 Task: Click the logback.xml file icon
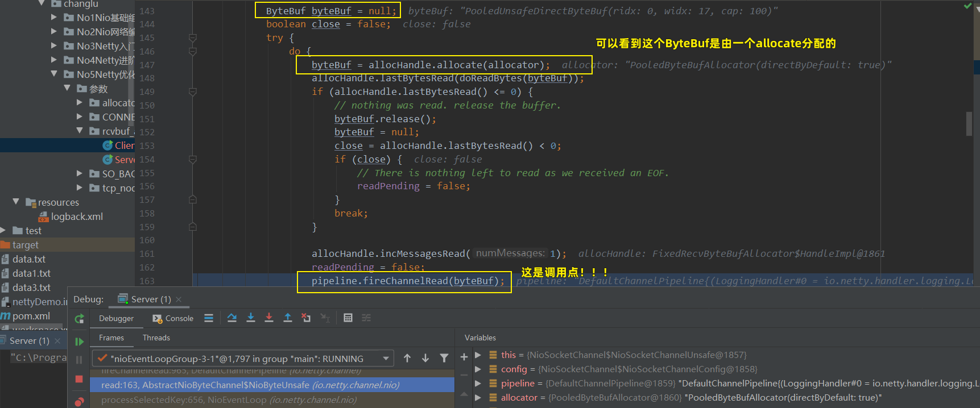click(x=43, y=217)
